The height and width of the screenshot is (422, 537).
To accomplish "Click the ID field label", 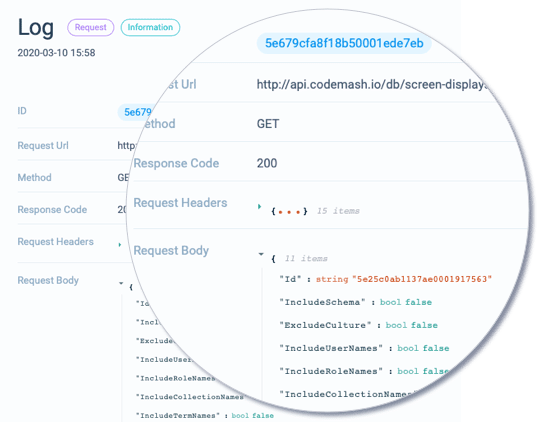I will [x=22, y=111].
